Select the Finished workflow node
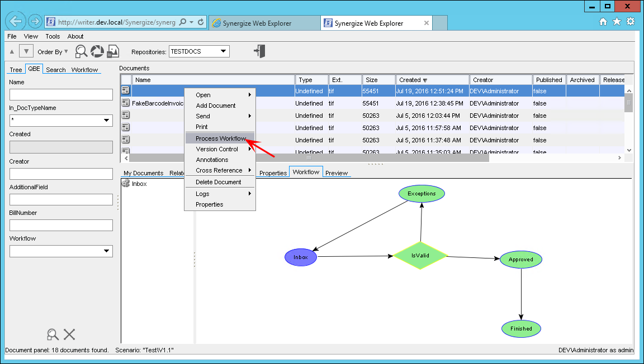The height and width of the screenshot is (364, 644). [x=521, y=329]
